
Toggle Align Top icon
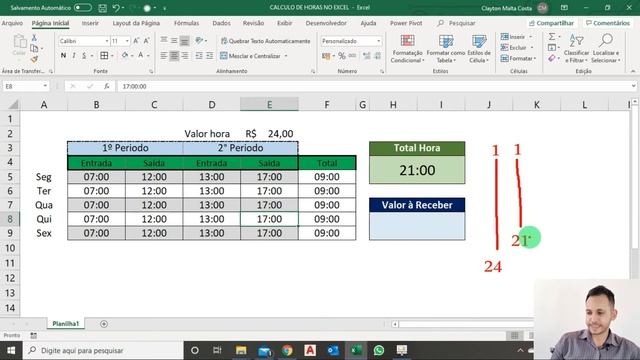tap(164, 40)
